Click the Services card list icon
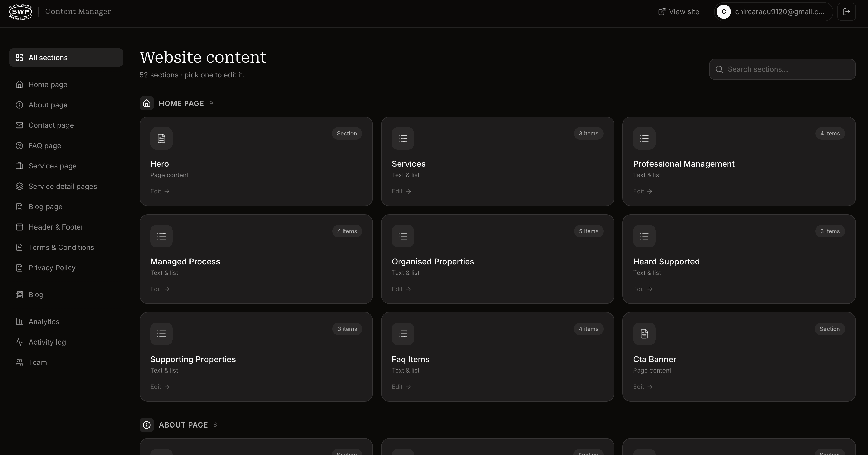868x455 pixels. (403, 138)
